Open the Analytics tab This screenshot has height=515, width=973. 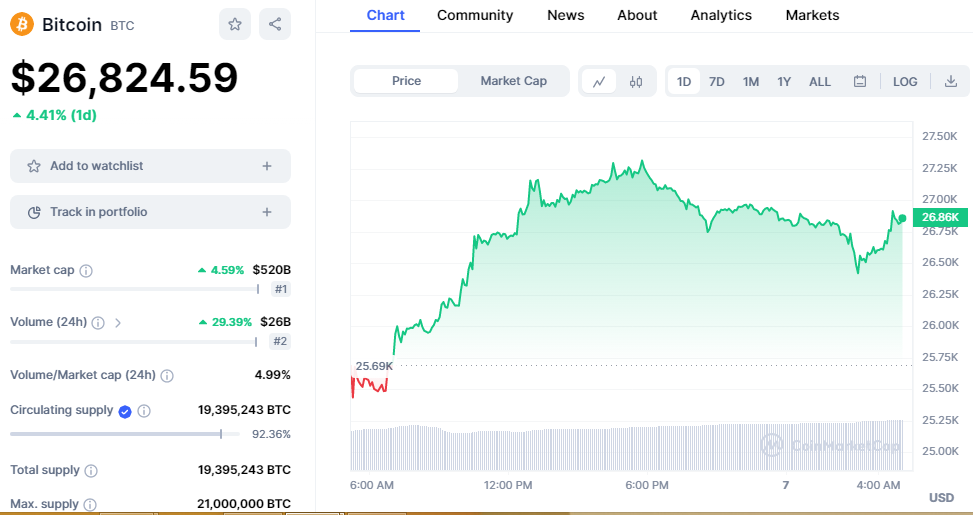pyautogui.click(x=721, y=15)
